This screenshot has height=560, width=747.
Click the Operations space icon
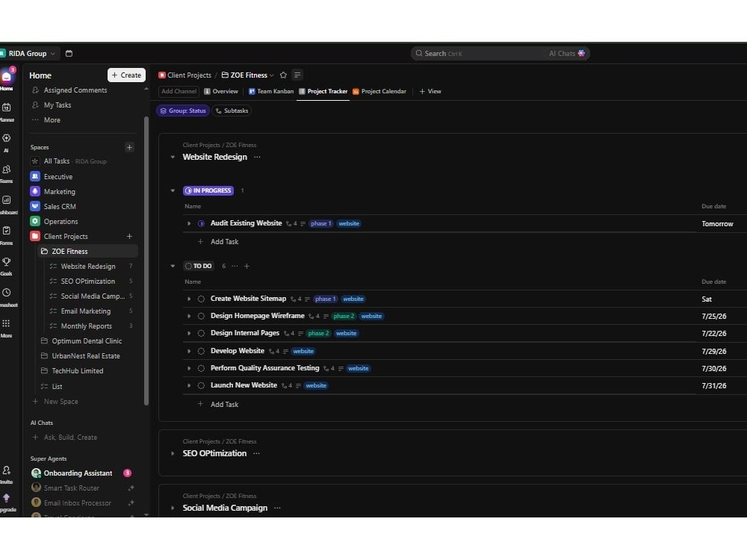click(x=35, y=222)
